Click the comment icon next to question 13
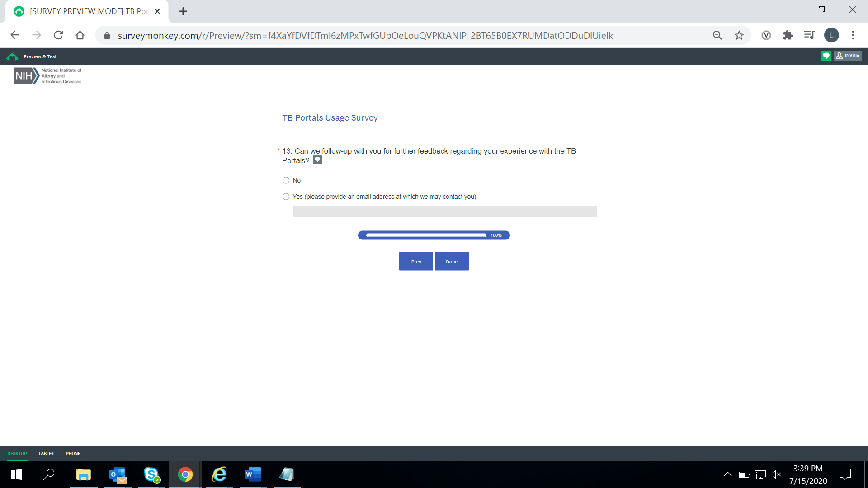 (x=317, y=160)
